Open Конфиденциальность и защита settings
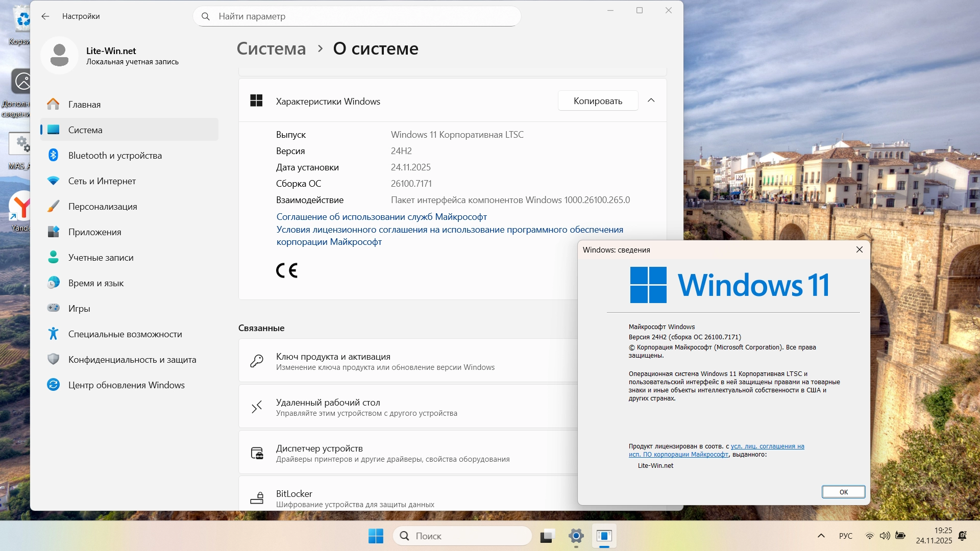This screenshot has height=551, width=980. point(132,360)
